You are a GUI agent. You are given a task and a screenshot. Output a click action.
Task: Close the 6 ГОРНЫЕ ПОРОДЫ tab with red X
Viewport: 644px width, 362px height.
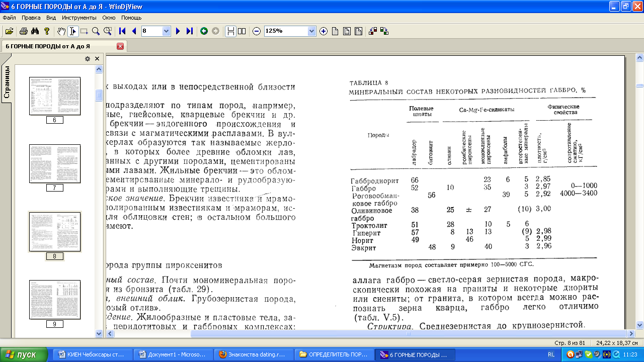[120, 46]
